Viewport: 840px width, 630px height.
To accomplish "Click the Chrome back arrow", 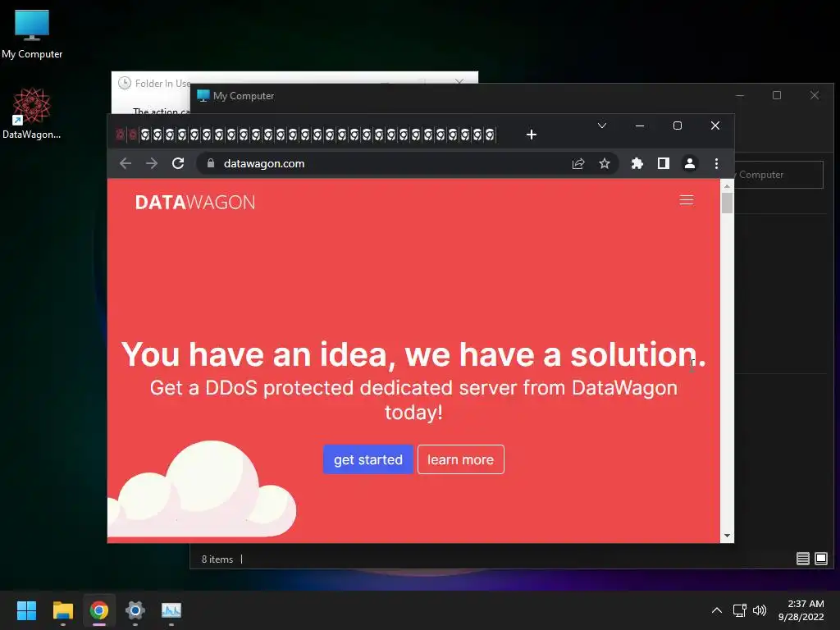I will 126,163.
